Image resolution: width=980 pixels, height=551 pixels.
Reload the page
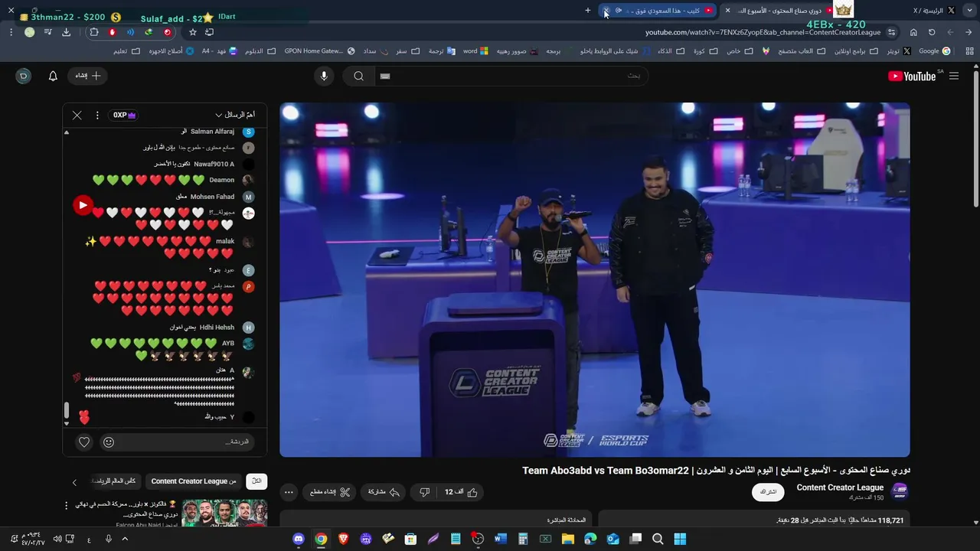click(x=932, y=32)
